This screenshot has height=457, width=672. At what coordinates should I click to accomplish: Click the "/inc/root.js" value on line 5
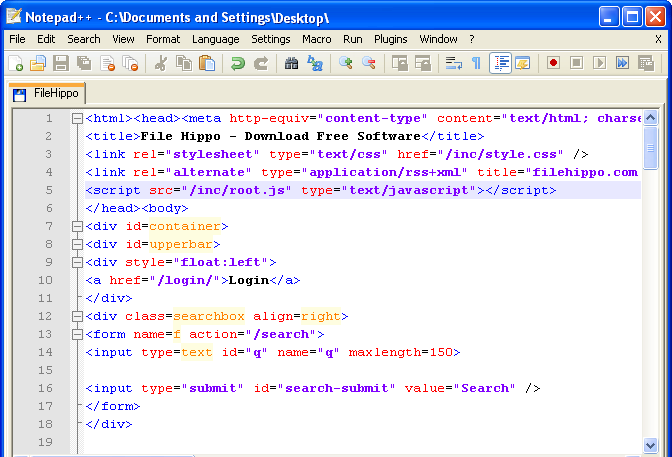click(x=237, y=190)
